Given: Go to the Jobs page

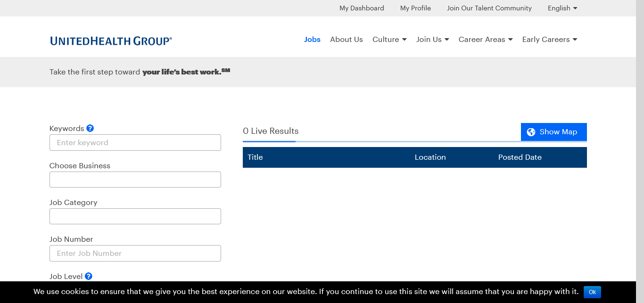Looking at the screenshot, I should click(312, 40).
